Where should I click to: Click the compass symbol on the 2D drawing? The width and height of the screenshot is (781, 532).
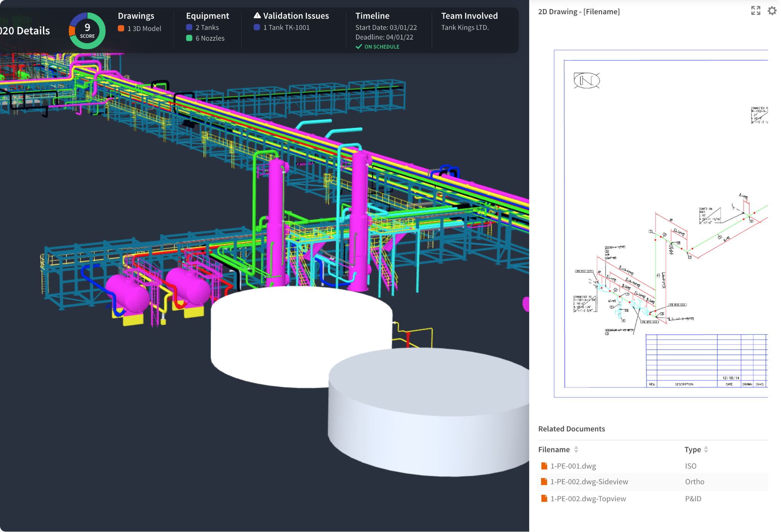587,80
